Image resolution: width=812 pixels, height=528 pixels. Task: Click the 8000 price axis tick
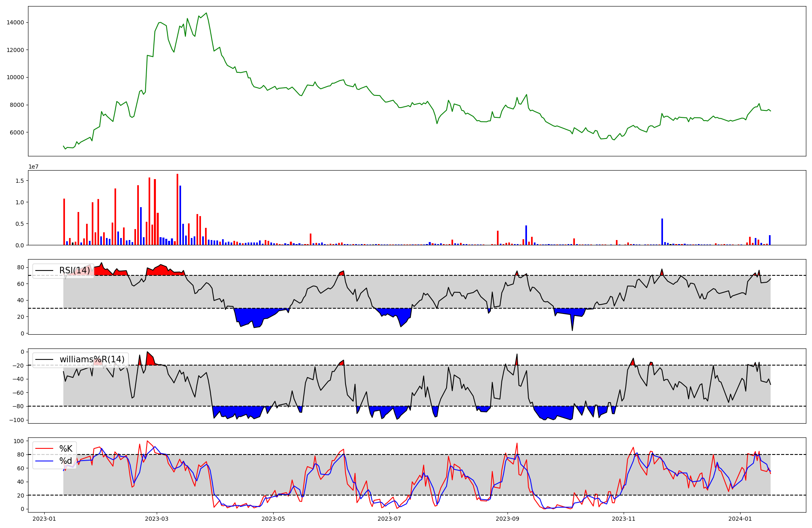tap(17, 105)
